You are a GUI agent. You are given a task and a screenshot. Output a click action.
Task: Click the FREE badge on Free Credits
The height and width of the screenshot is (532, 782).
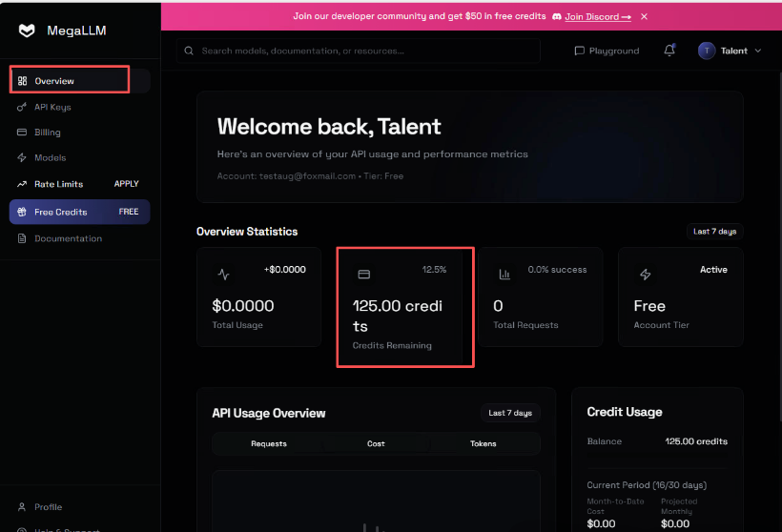click(129, 212)
